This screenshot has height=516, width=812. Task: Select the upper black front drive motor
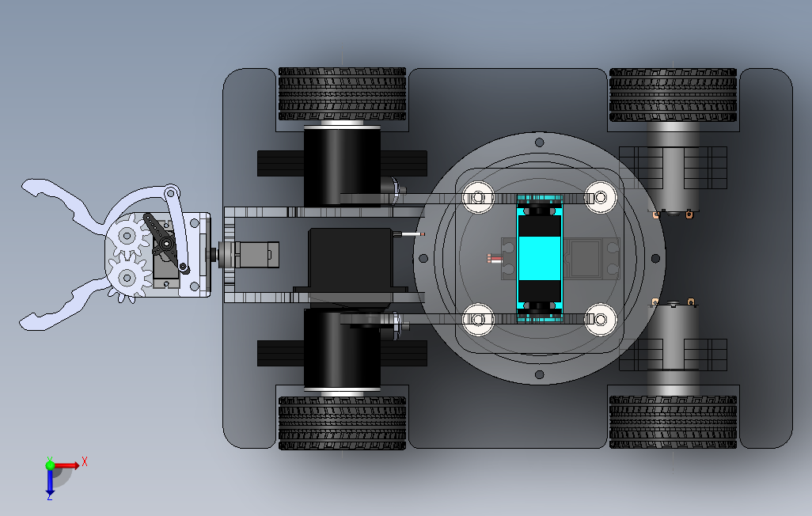click(x=342, y=165)
